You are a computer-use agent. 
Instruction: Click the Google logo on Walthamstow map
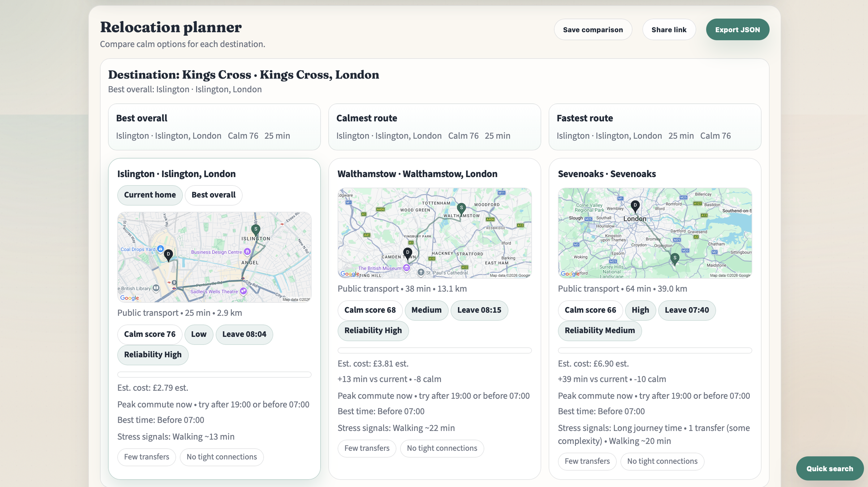click(349, 275)
